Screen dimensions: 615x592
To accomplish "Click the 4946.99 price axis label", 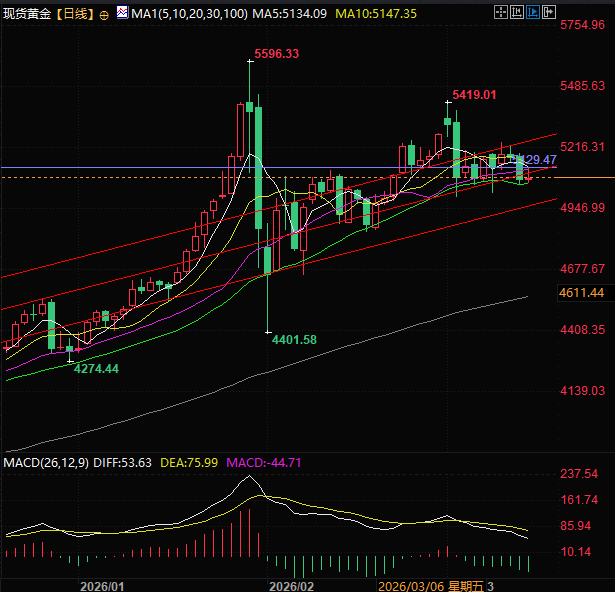I will point(582,208).
